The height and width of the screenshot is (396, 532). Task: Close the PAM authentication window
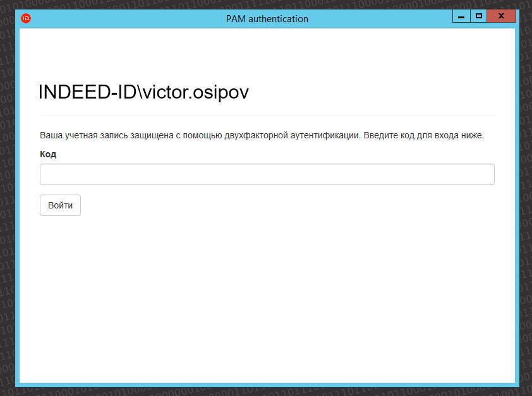502,16
